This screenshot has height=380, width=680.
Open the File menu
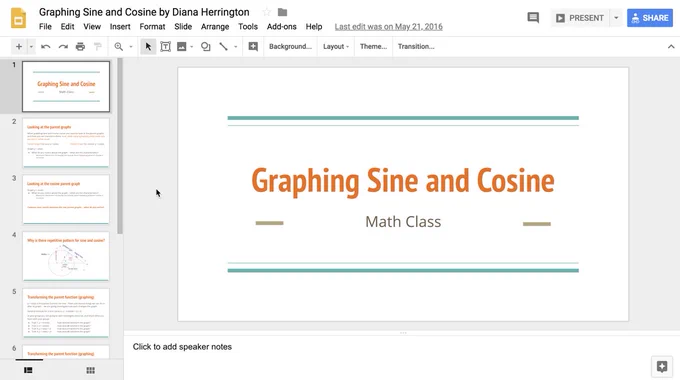tap(45, 26)
